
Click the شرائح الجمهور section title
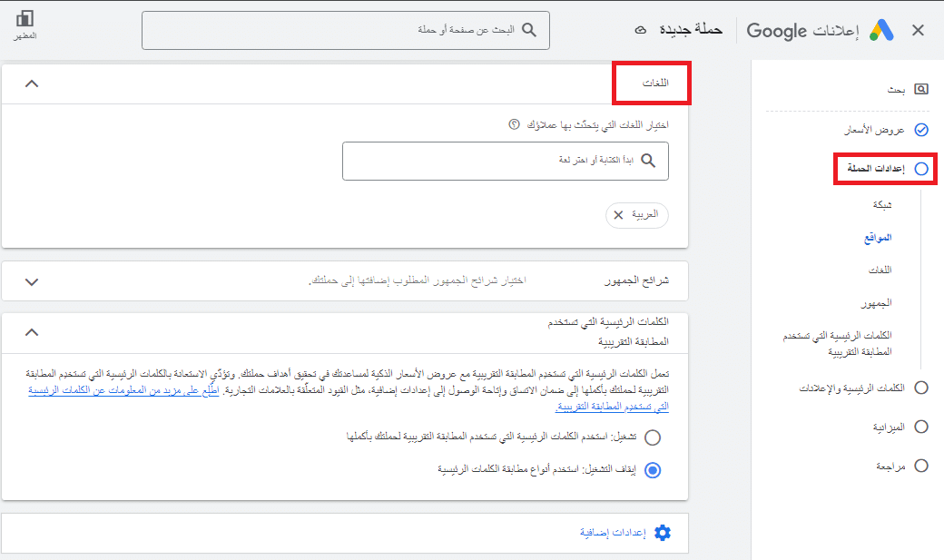(x=637, y=280)
